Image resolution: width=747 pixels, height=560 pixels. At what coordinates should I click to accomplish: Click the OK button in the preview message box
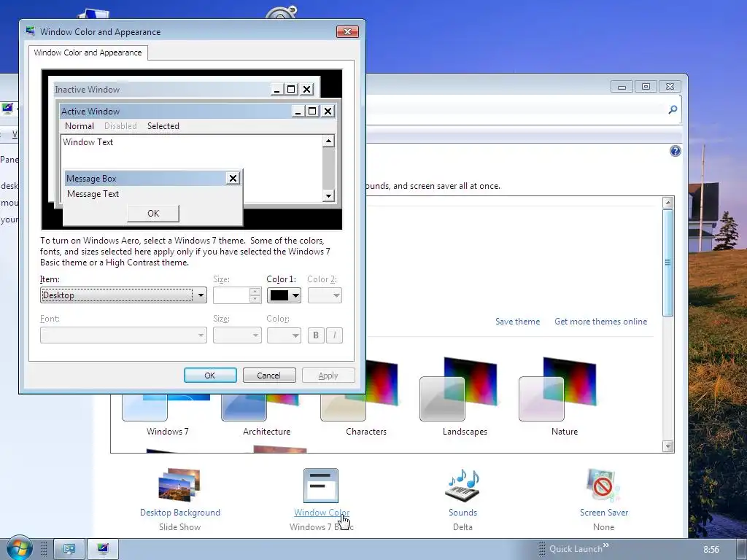[x=153, y=214]
